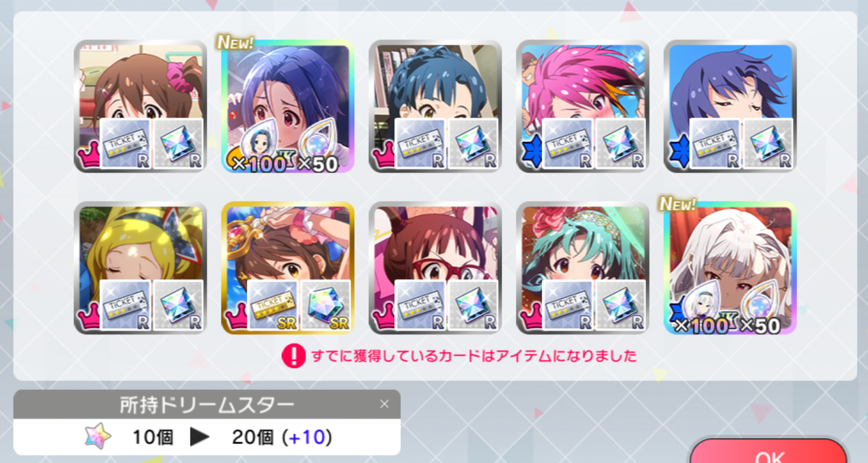Tap the OK button
Image resolution: width=868 pixels, height=463 pixels.
[x=769, y=453]
